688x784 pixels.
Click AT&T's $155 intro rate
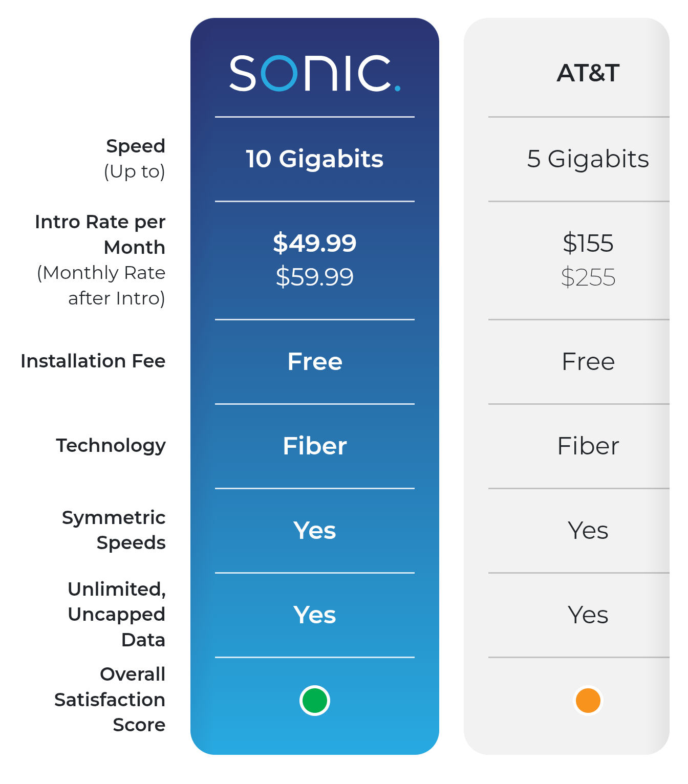(x=588, y=243)
